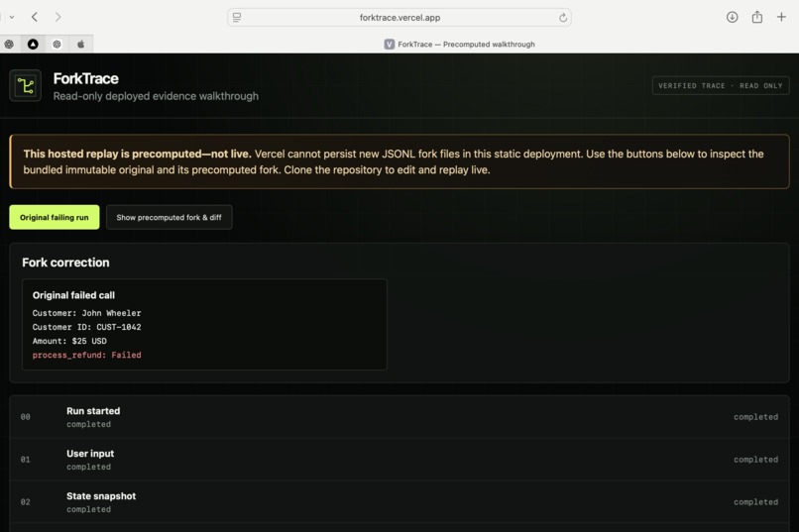Image resolution: width=799 pixels, height=532 pixels.
Task: Show browser downloads
Action: pos(733,17)
